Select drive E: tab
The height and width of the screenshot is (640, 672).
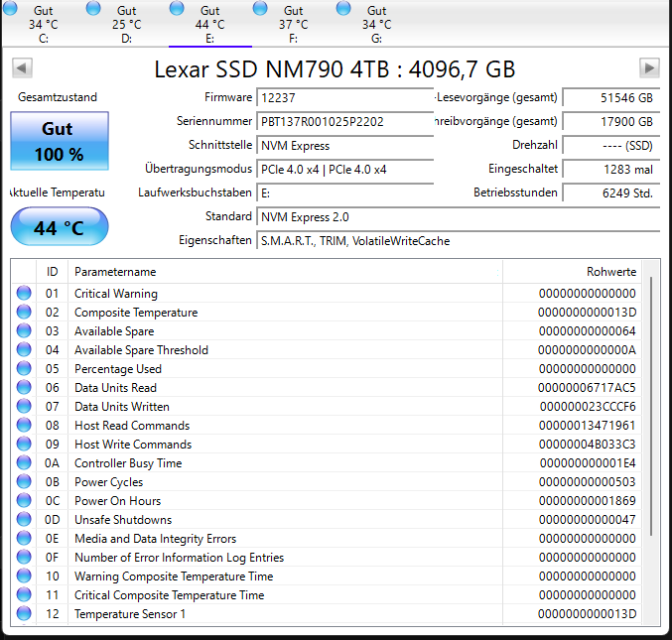coord(210,24)
